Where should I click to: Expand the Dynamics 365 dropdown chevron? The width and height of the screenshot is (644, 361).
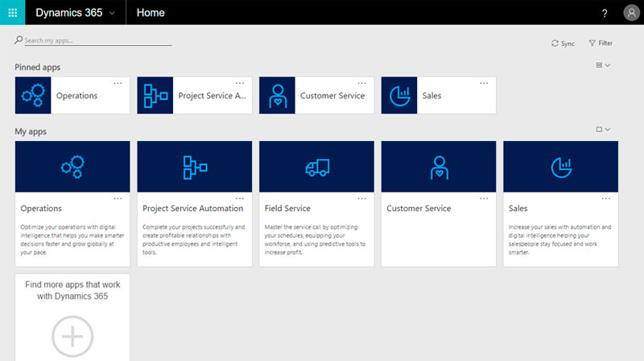click(x=112, y=13)
